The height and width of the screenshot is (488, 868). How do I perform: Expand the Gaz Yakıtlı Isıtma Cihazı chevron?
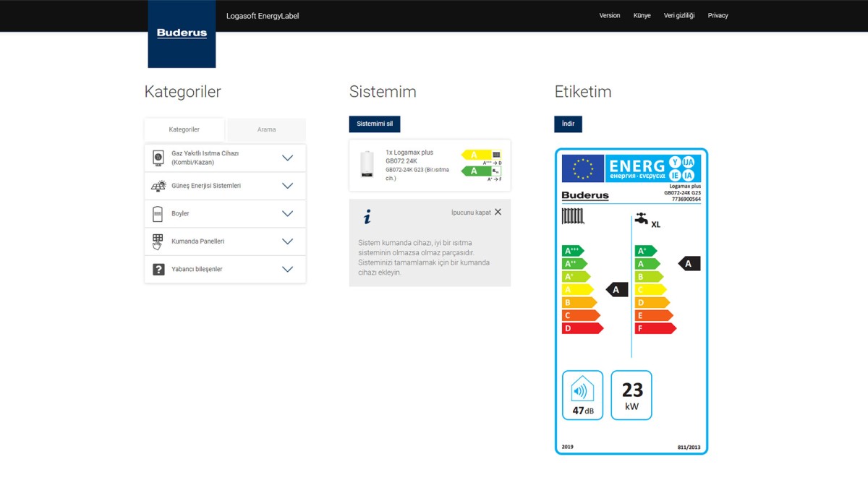pyautogui.click(x=287, y=158)
